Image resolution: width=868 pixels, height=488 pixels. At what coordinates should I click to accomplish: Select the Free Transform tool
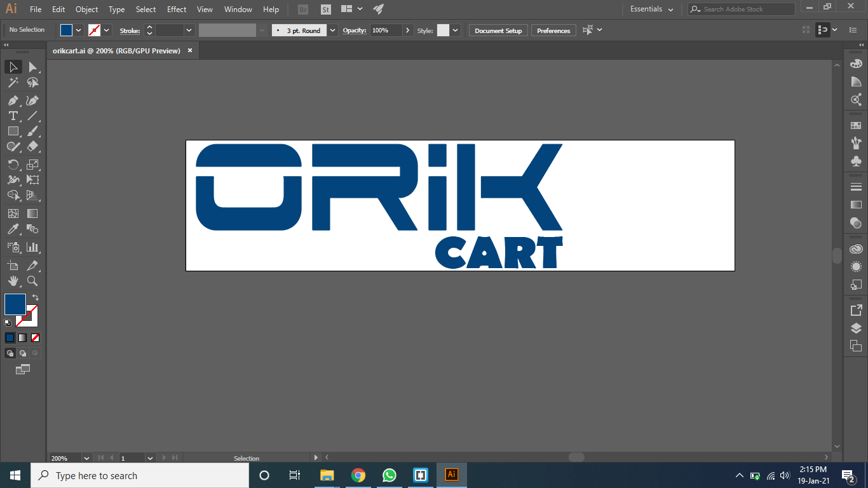point(33,180)
